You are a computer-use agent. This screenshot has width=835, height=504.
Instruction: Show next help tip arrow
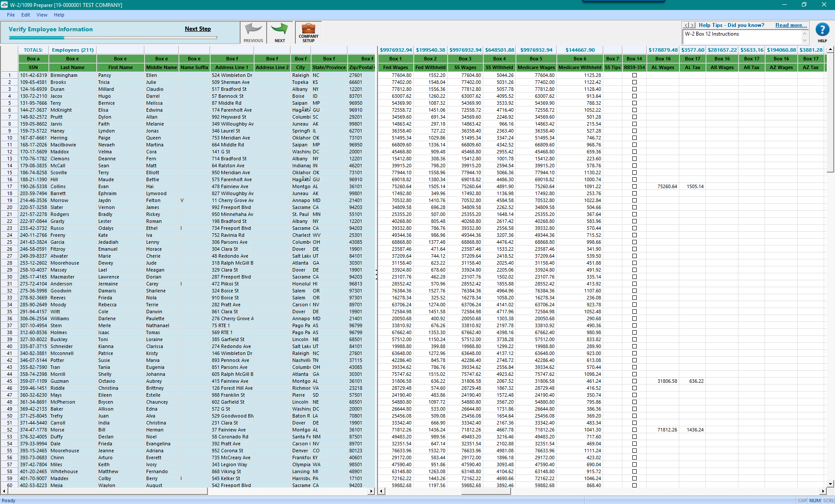click(693, 25)
